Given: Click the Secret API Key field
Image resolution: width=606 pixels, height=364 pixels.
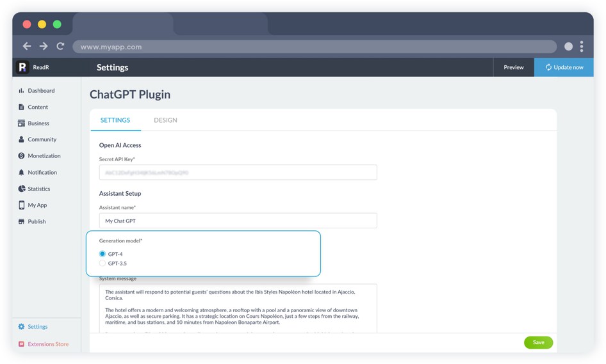Looking at the screenshot, I should tap(238, 172).
